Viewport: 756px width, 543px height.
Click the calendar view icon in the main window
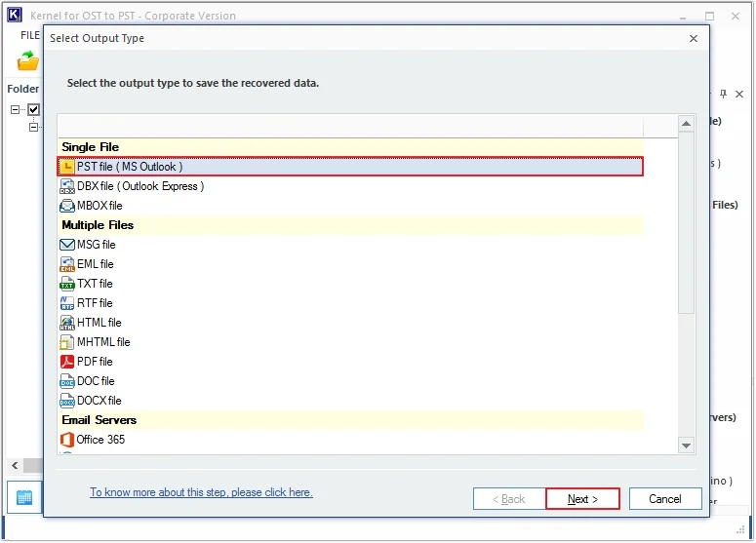(24, 497)
